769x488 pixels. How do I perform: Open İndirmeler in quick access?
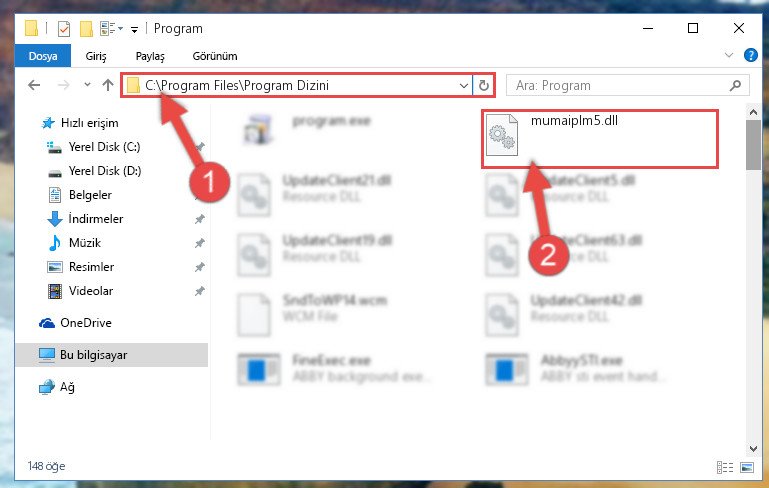[96, 219]
